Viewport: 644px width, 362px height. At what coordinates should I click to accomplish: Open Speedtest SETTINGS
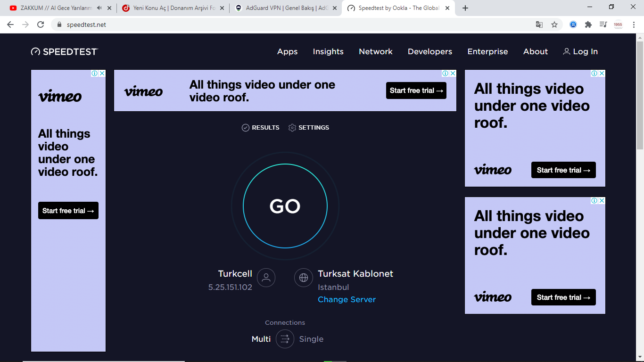309,128
